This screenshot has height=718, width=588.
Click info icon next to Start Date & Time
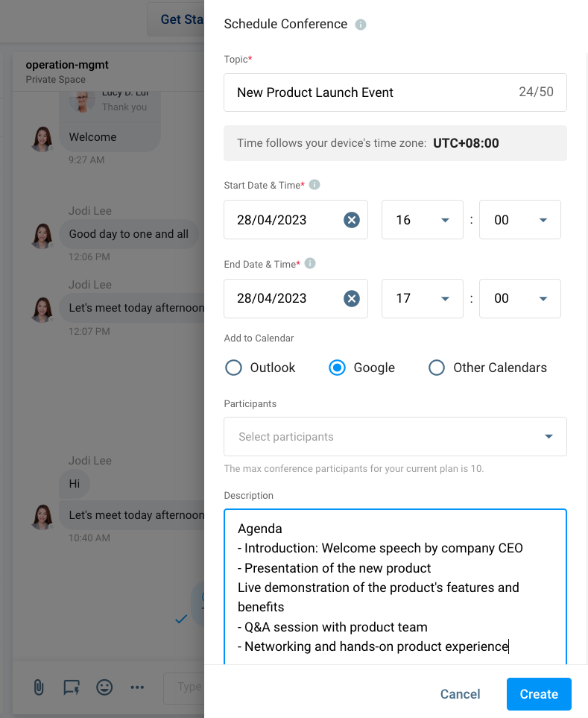314,185
